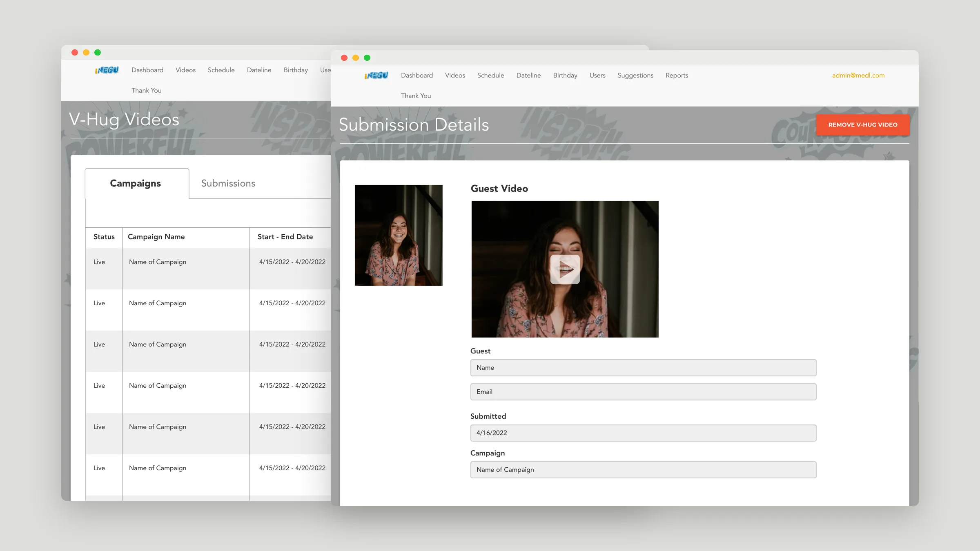Switch to Submissions tab in V-Hug Videos
Image resolution: width=980 pixels, height=551 pixels.
point(228,183)
